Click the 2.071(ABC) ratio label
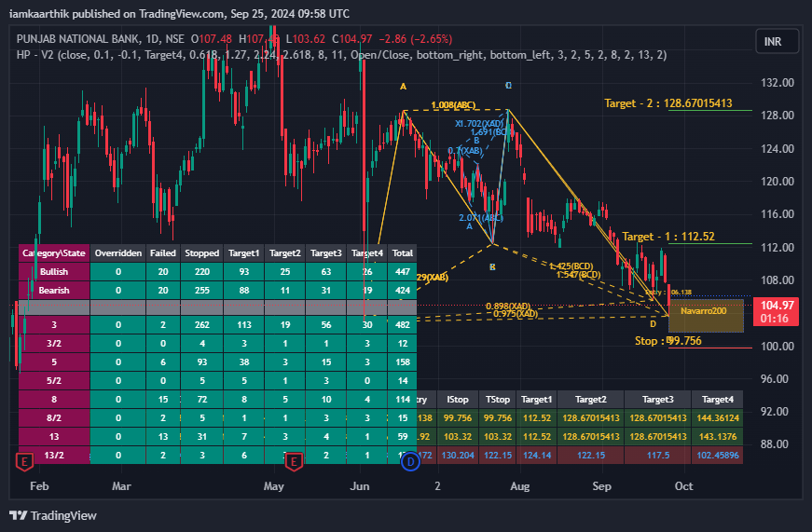 [480, 217]
